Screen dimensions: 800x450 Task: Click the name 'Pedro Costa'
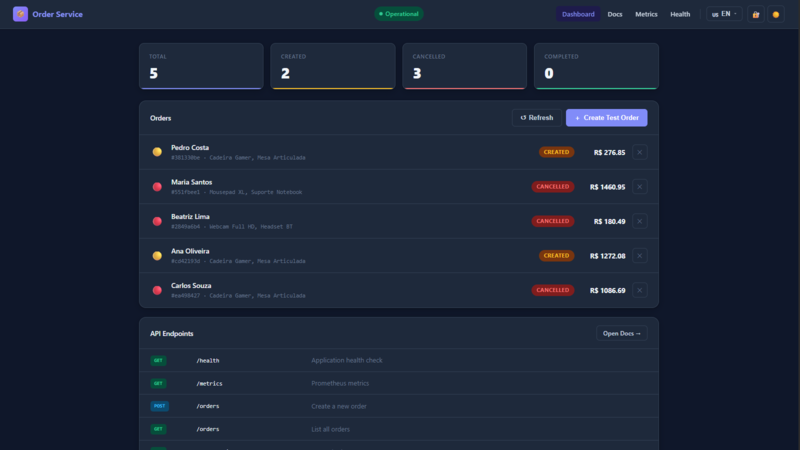click(190, 147)
